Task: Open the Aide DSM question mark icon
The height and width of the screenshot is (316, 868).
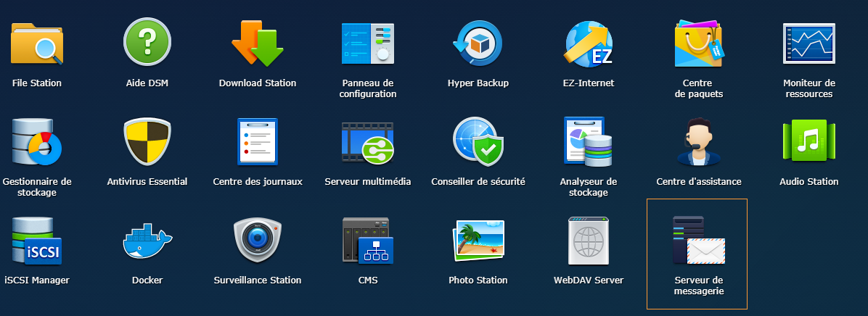Action: [x=147, y=42]
